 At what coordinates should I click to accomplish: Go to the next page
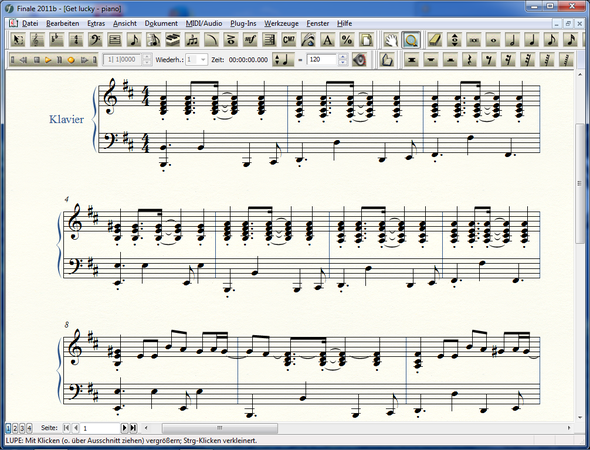[125, 428]
